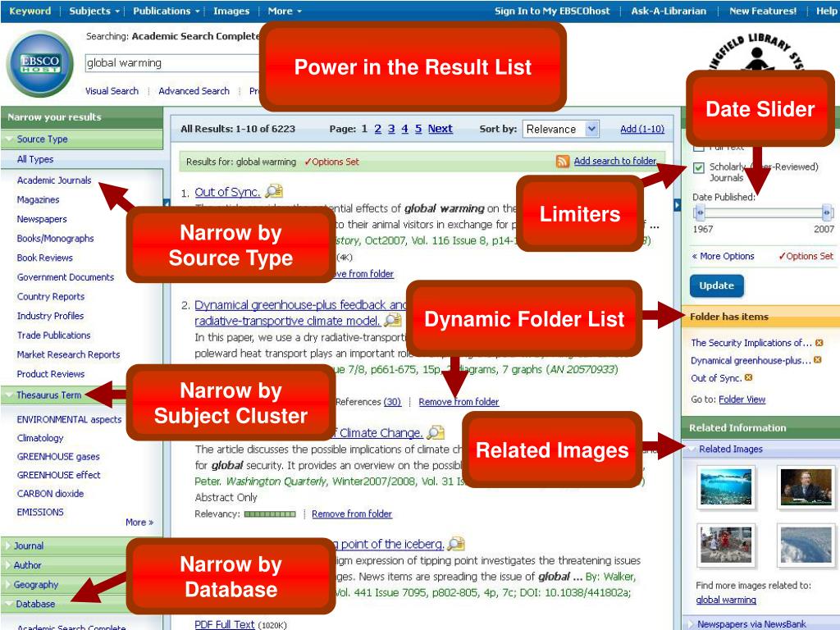The width and height of the screenshot is (840, 630).
Task: Click the right date slider handle at 2007
Action: [828, 212]
